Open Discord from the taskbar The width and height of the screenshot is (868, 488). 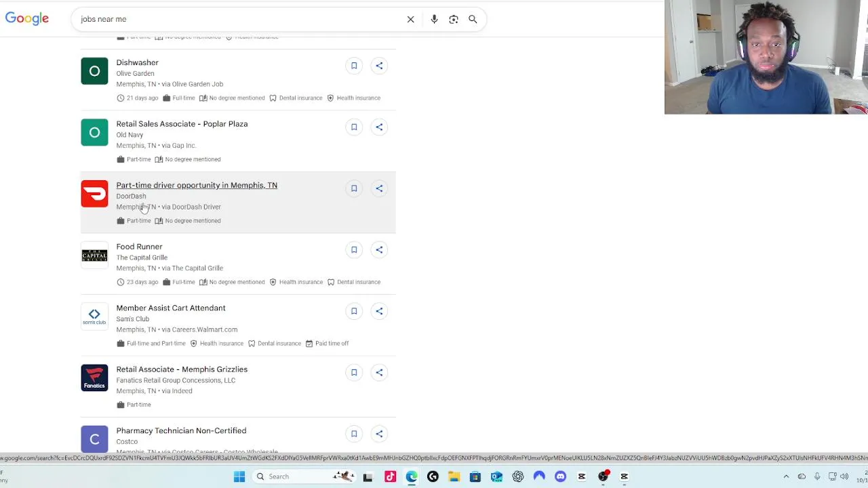(560, 476)
